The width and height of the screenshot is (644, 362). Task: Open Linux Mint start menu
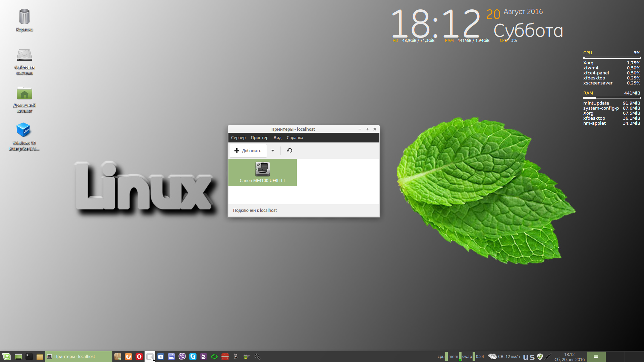(6, 357)
